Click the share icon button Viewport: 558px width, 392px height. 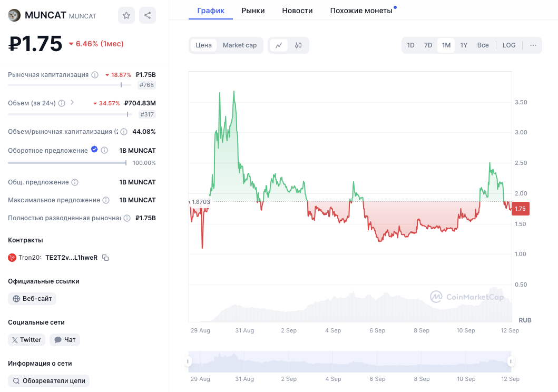pos(148,15)
